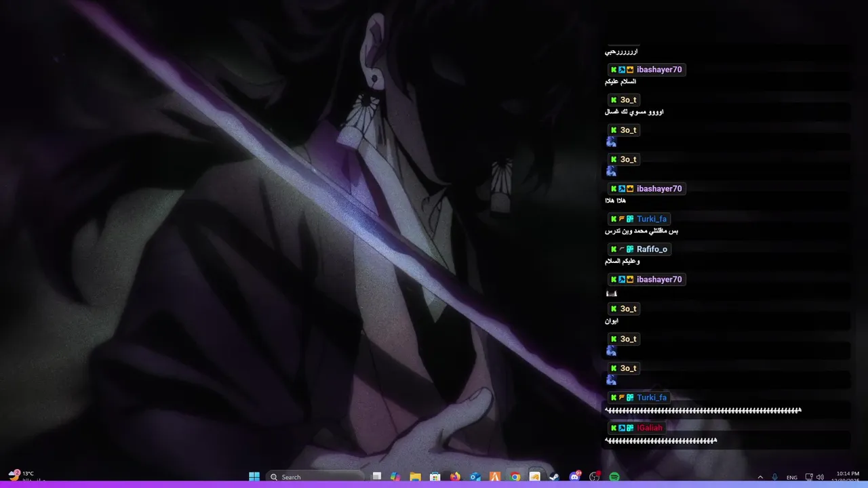Open Steam from the taskbar
Screen dimensions: 868x488
pyautogui.click(x=555, y=476)
